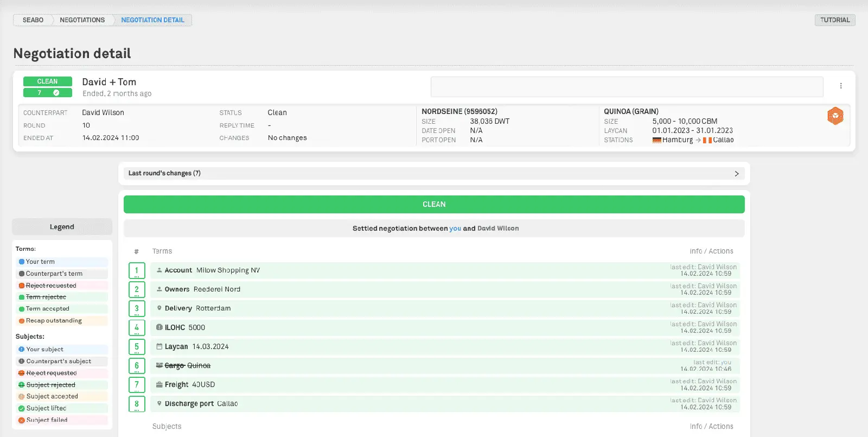The height and width of the screenshot is (437, 868).
Task: Go to SEABO breadcrumb
Action: click(x=33, y=20)
